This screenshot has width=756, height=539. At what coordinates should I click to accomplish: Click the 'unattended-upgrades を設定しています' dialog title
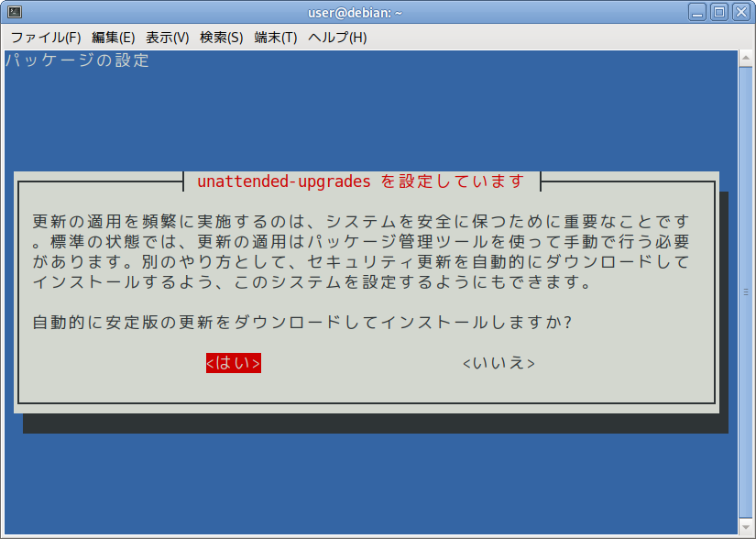[361, 181]
